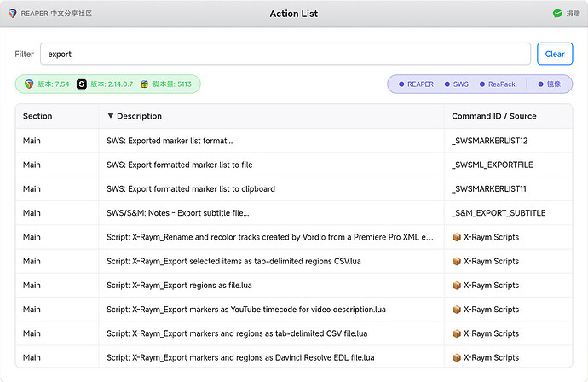Sort by the Description column header
The height and width of the screenshot is (382, 588).
[x=134, y=116]
